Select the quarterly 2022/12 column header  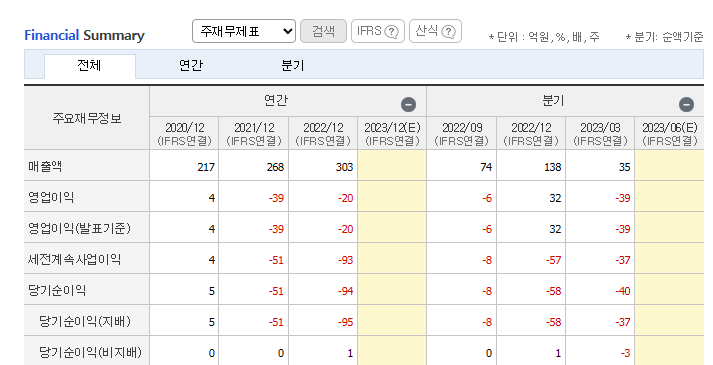pyautogui.click(x=531, y=133)
